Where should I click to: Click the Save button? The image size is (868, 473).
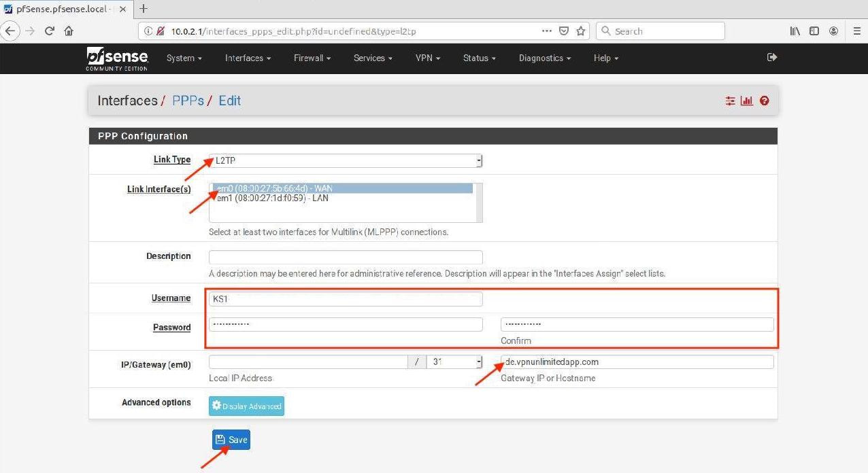(231, 439)
